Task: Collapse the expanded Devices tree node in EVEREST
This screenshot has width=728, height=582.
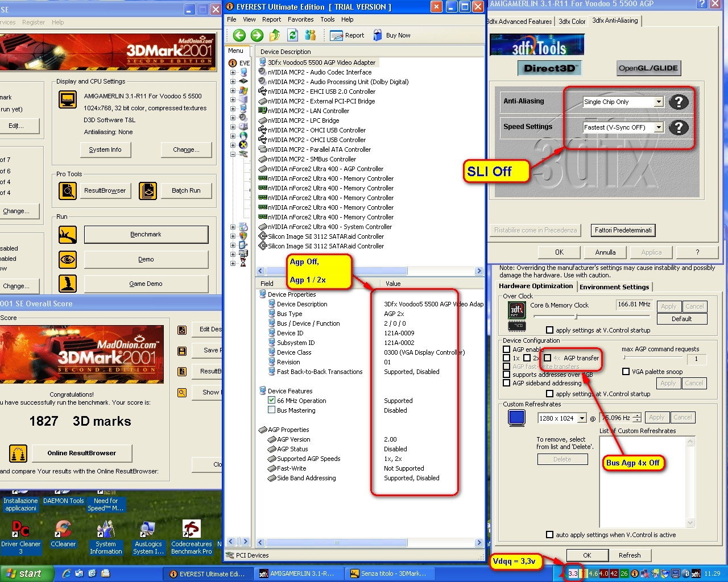Action: point(233,154)
